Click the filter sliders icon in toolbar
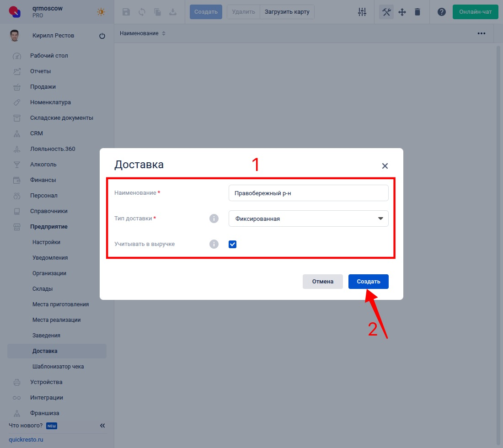503x448 pixels. 362,12
